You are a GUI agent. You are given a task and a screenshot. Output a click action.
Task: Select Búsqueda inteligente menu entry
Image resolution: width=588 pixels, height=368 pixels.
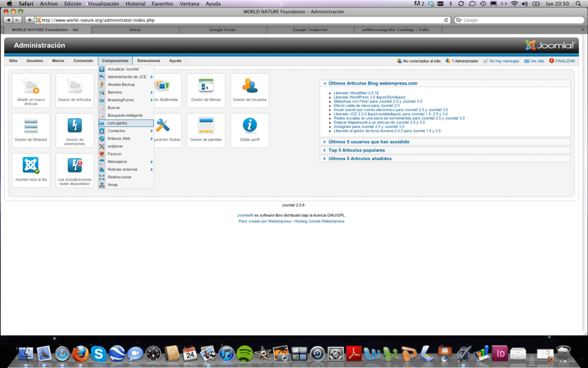(126, 116)
